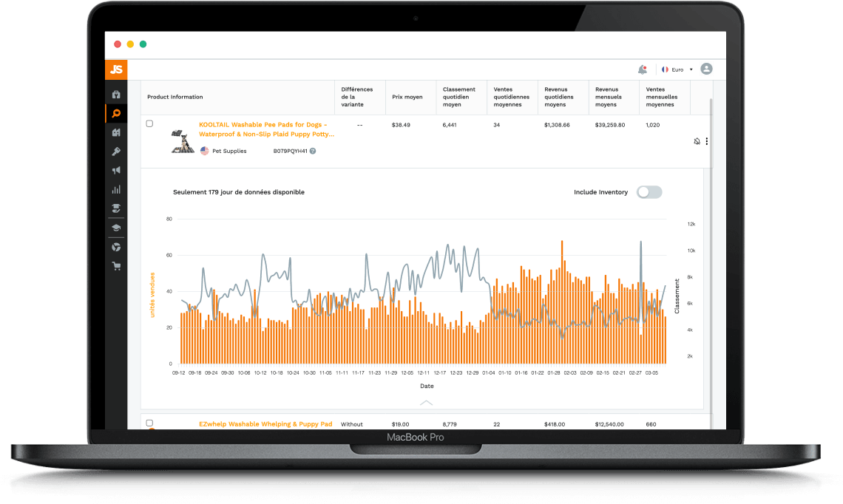Click the $418.00 daily revenue value

(555, 424)
